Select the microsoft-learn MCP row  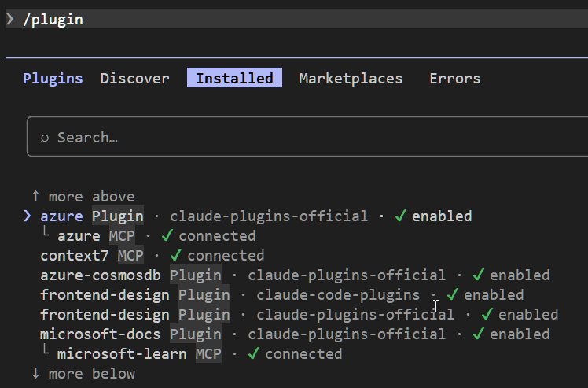(x=191, y=354)
